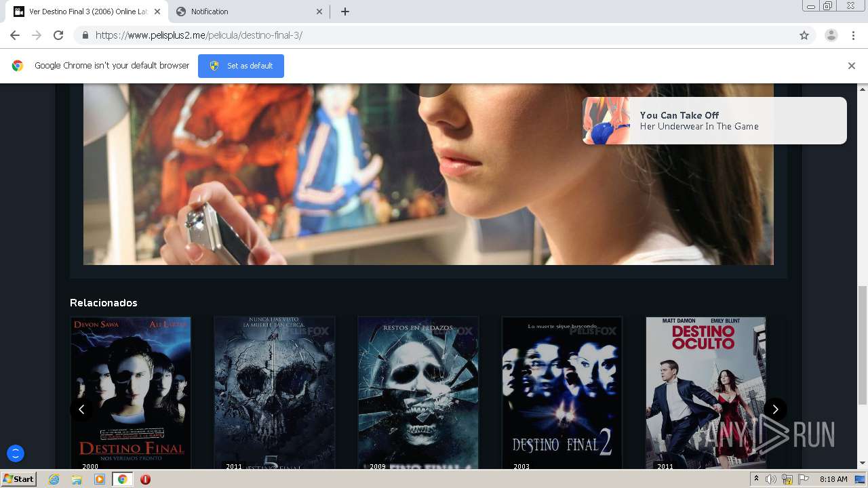The image size is (868, 488).
Task: Close the Ver Destino Final 3 tab
Action: [x=157, y=12]
